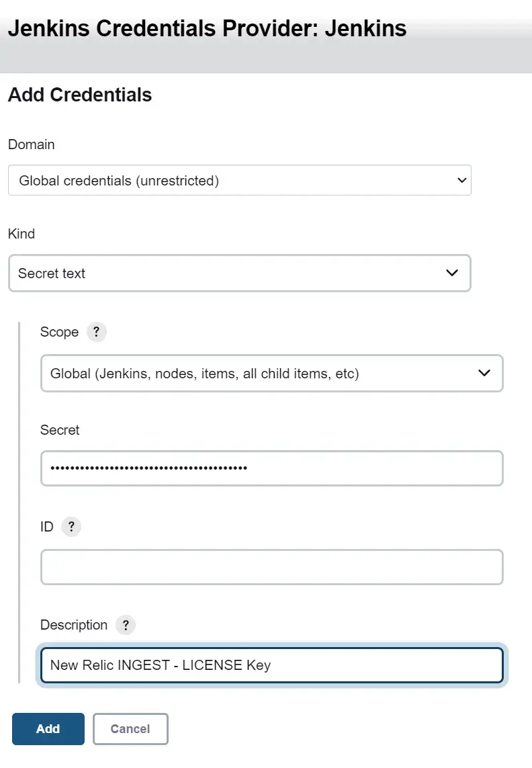Click the ID field help icon
This screenshot has width=532, height=768.
pyautogui.click(x=71, y=527)
